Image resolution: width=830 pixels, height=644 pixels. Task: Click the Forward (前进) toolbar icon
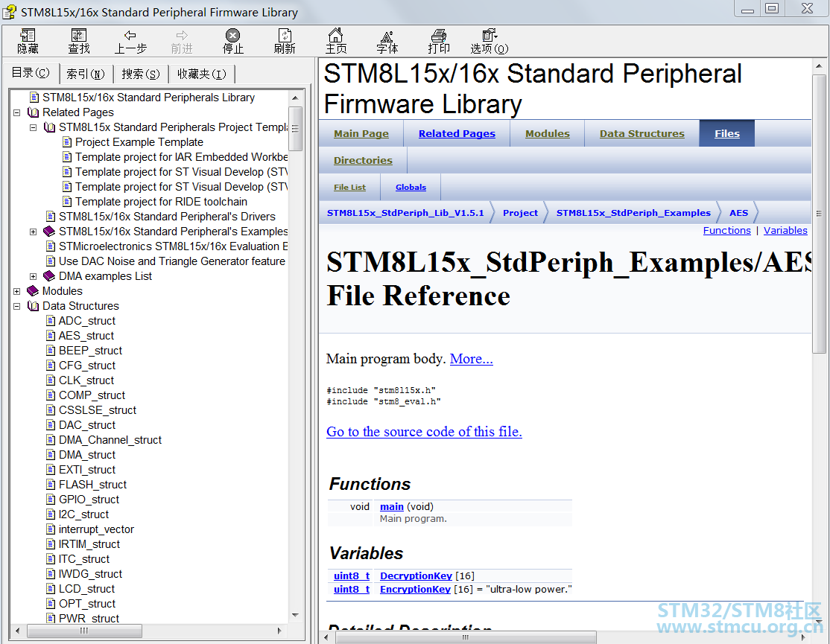coord(182,36)
